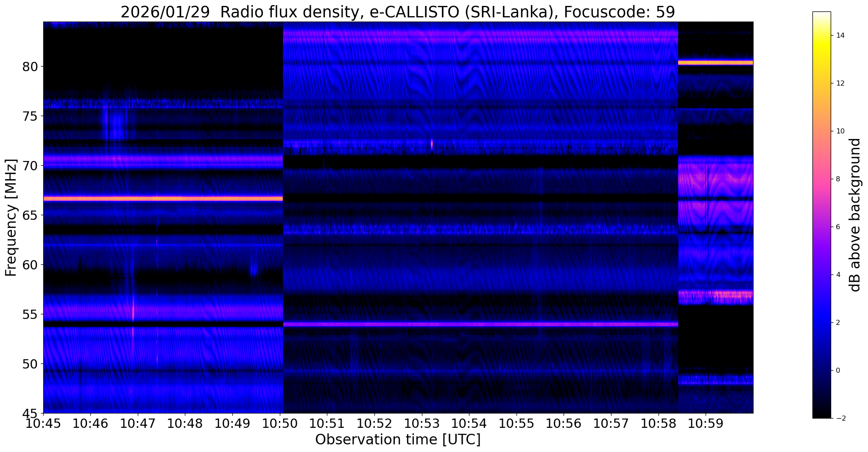The image size is (868, 452).
Task: Click the 10:50 time tick label
Action: pyautogui.click(x=280, y=423)
